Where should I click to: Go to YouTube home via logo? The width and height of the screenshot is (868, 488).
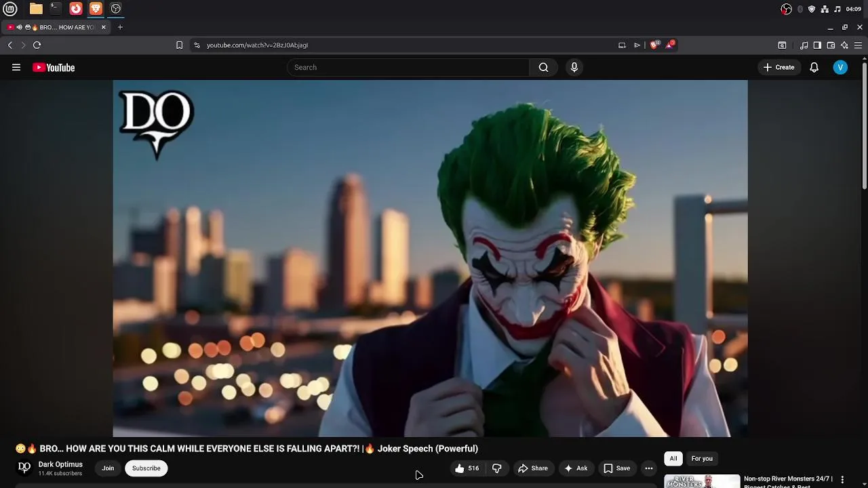[x=54, y=67]
